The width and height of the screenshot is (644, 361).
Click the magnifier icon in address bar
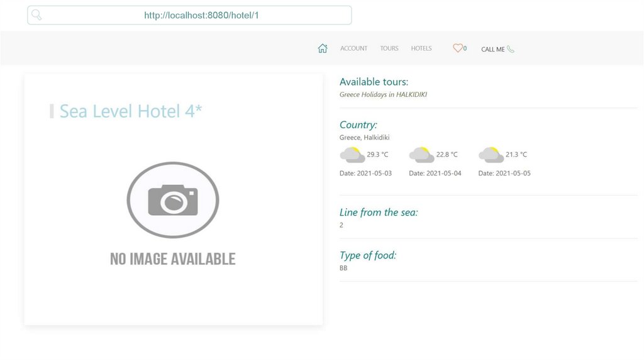coord(36,15)
